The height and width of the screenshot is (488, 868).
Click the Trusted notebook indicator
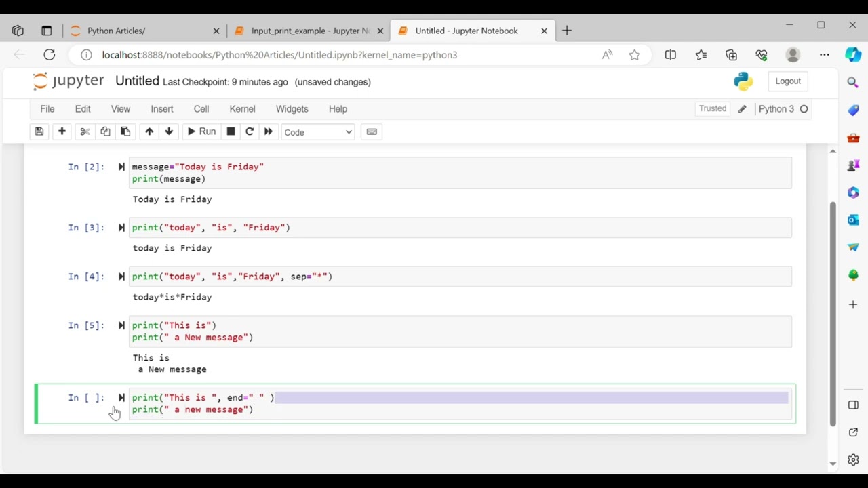click(x=713, y=108)
